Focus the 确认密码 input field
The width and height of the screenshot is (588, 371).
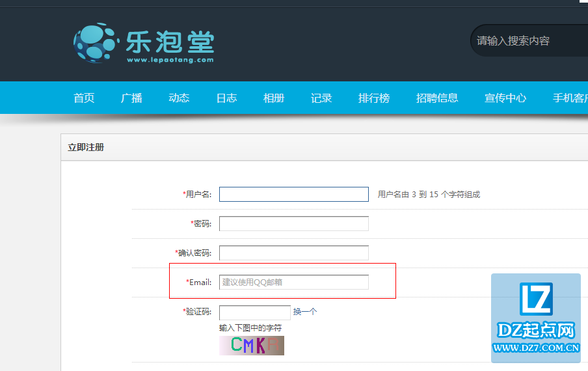tap(293, 253)
